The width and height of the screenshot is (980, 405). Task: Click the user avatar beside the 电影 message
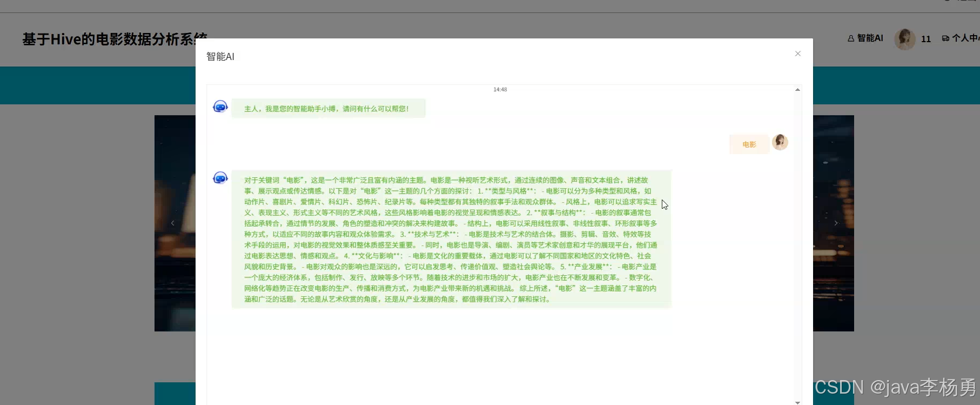tap(780, 142)
